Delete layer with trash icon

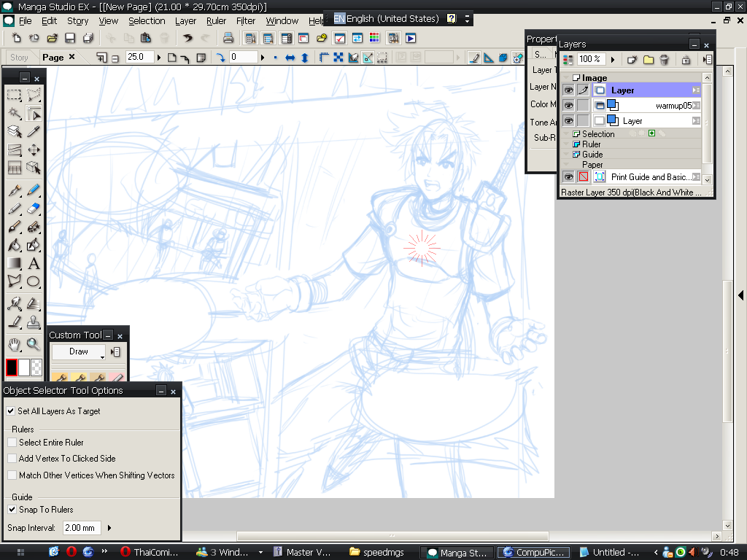[664, 60]
